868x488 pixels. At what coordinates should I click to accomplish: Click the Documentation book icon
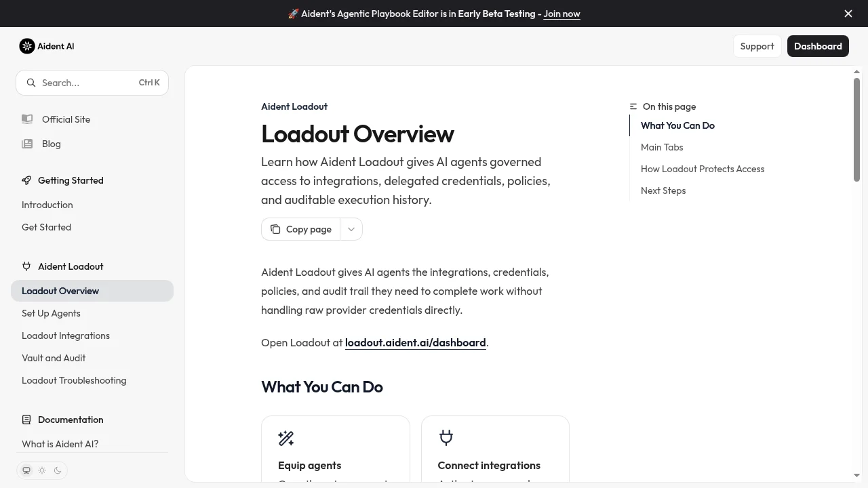26,420
